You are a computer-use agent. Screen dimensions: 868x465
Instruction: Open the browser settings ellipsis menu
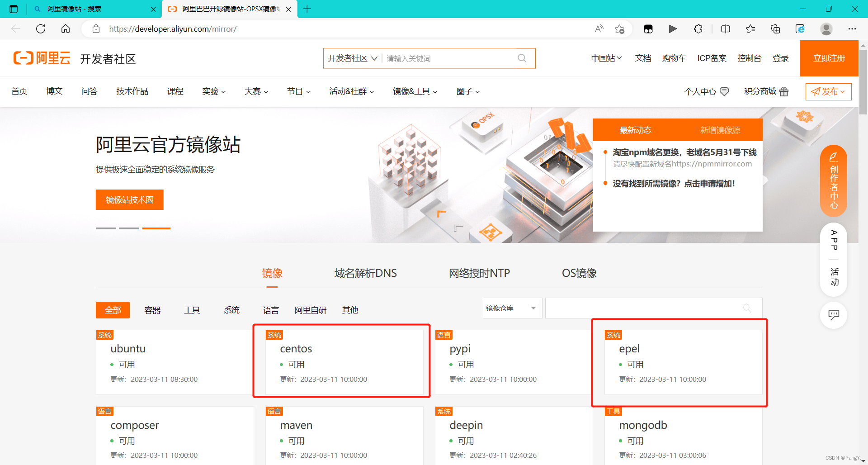852,29
